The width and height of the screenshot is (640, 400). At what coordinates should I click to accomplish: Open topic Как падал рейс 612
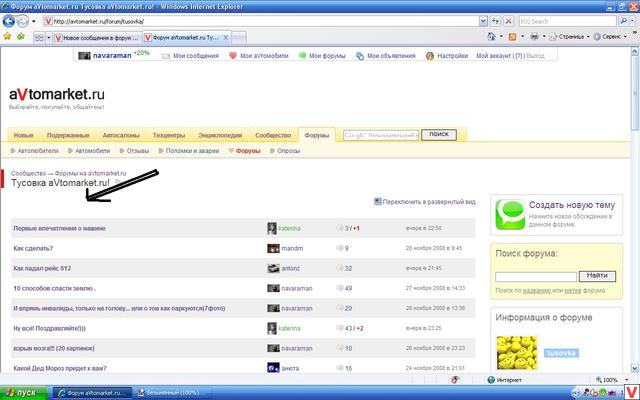point(42,268)
